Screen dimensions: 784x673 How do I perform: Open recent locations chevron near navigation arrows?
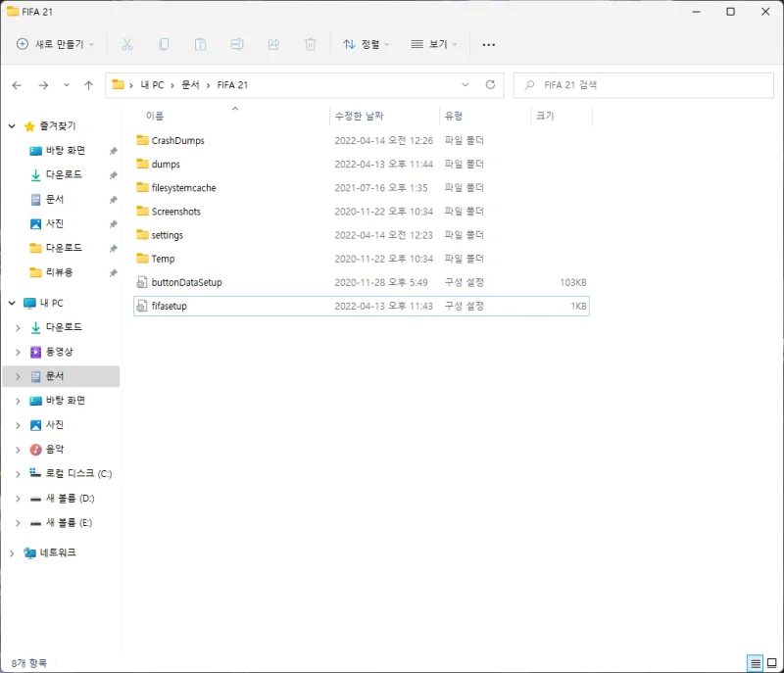click(x=67, y=85)
